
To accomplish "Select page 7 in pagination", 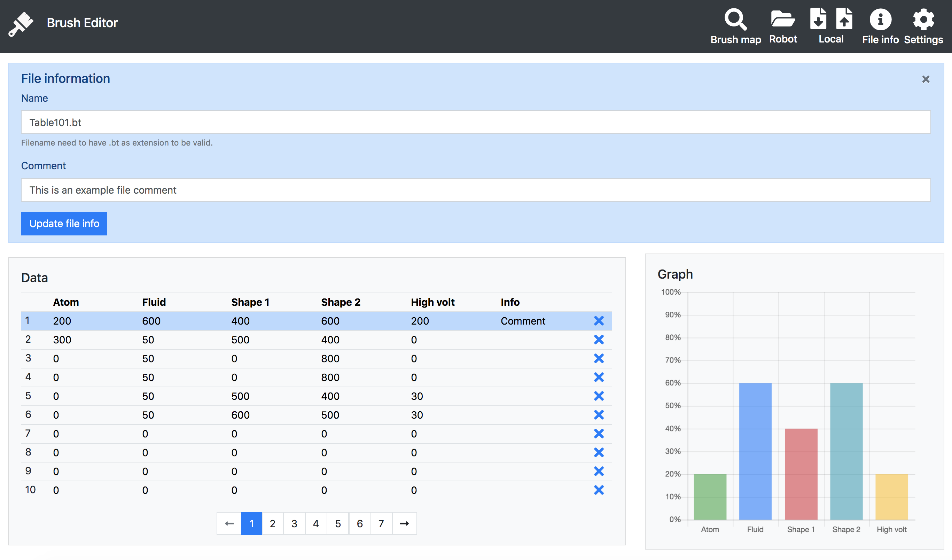I will [x=381, y=523].
